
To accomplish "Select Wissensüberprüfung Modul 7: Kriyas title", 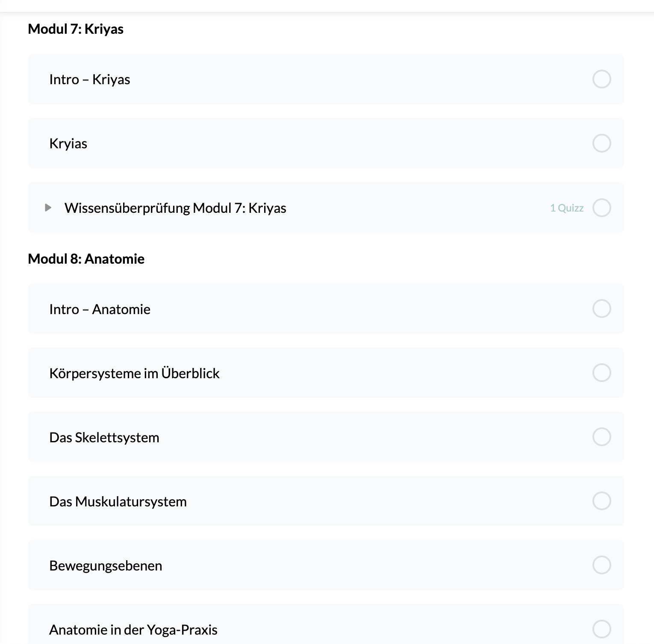I will [175, 208].
